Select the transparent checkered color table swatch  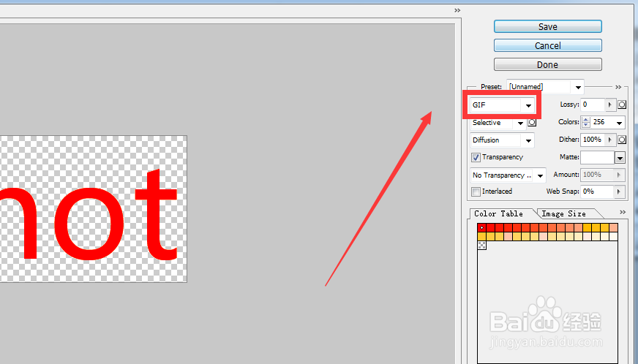pyautogui.click(x=481, y=246)
